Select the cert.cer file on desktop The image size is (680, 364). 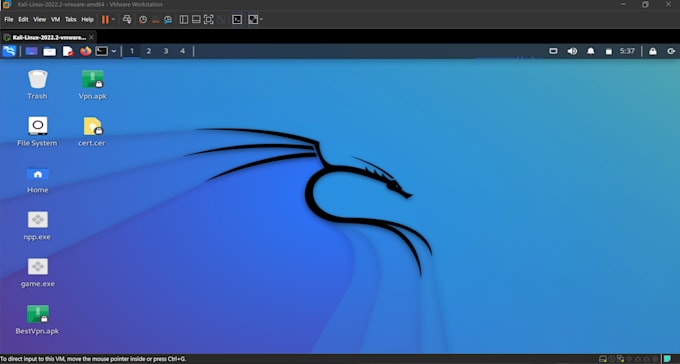(x=92, y=131)
